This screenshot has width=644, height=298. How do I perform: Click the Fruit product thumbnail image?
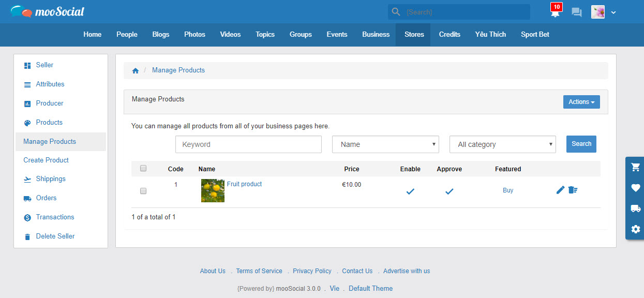[x=213, y=191]
